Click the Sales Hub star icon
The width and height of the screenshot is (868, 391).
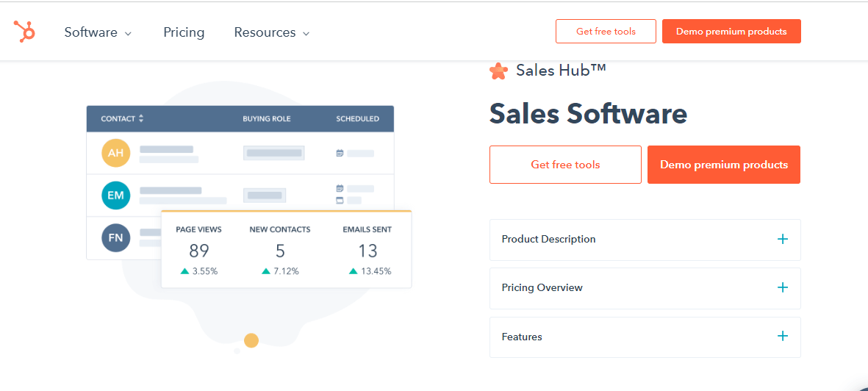click(498, 71)
